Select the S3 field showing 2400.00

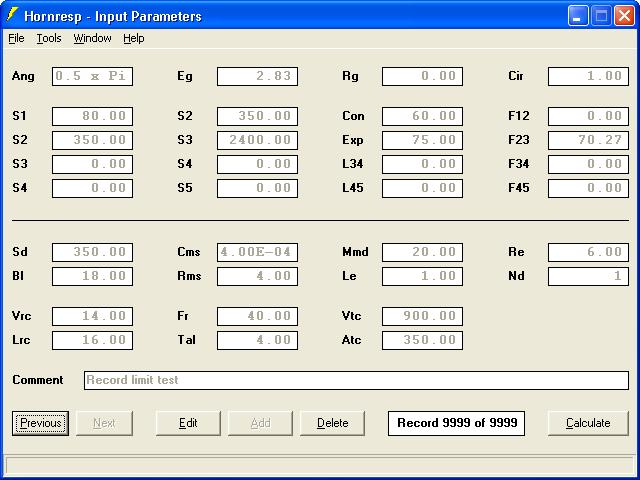pyautogui.click(x=258, y=140)
